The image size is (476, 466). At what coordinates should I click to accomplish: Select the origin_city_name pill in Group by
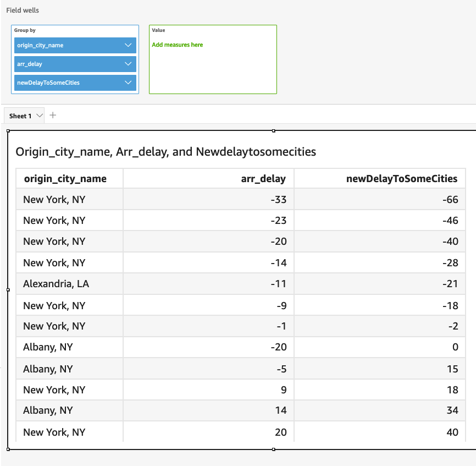tap(66, 45)
